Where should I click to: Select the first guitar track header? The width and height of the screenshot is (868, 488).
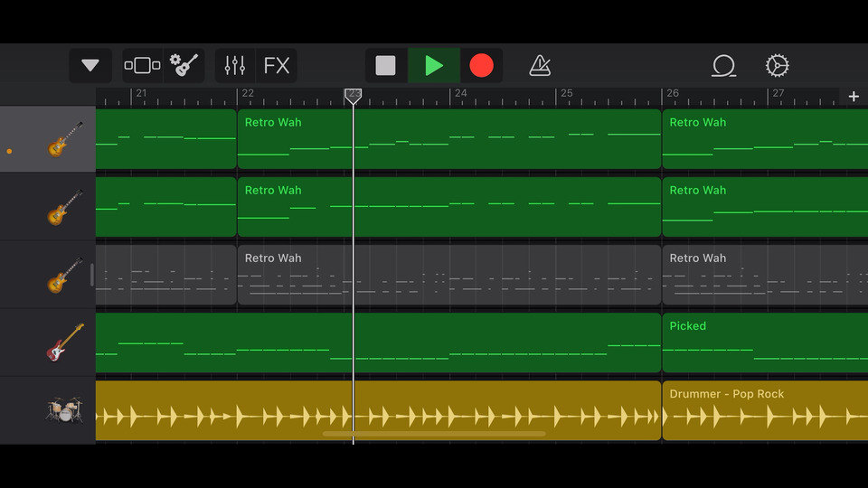pyautogui.click(x=48, y=139)
